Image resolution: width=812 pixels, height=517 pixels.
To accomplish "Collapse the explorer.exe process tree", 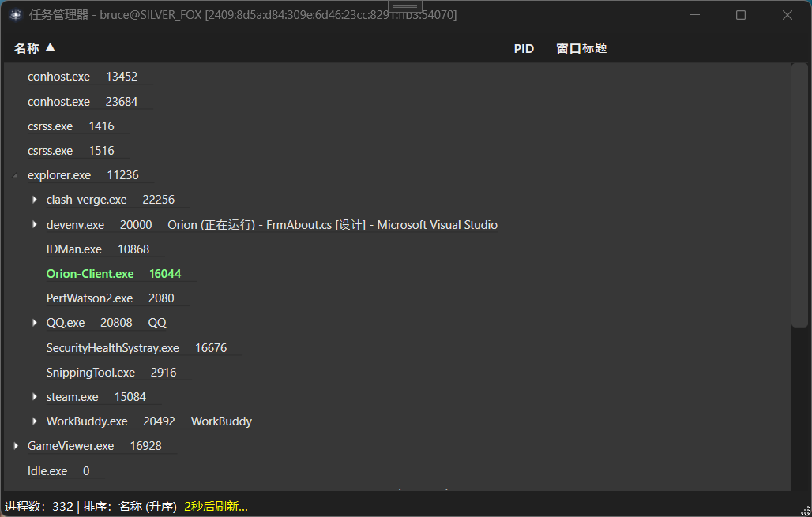I will pos(16,175).
